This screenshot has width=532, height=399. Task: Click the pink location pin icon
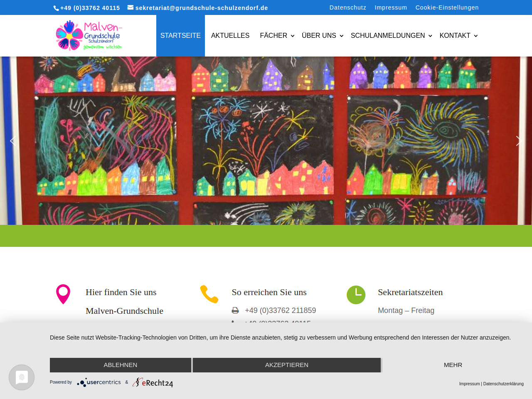[63, 294]
